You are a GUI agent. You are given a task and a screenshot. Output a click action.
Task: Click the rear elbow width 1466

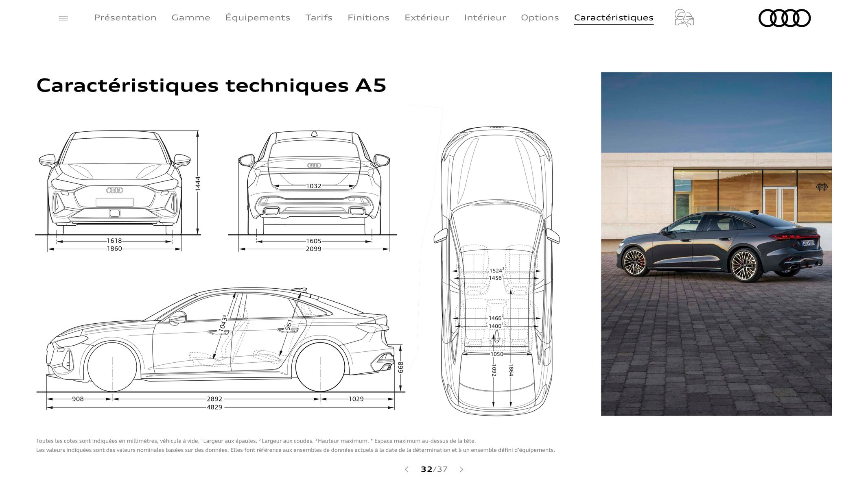click(x=496, y=318)
